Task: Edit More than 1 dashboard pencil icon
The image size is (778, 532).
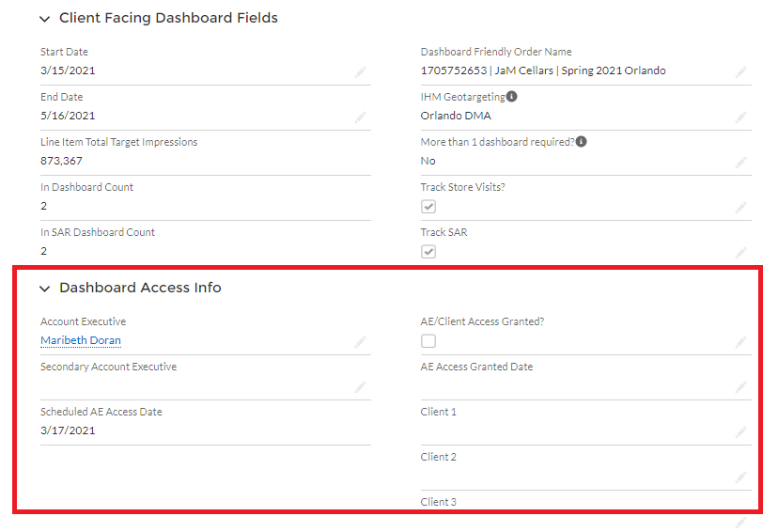Action: (740, 163)
